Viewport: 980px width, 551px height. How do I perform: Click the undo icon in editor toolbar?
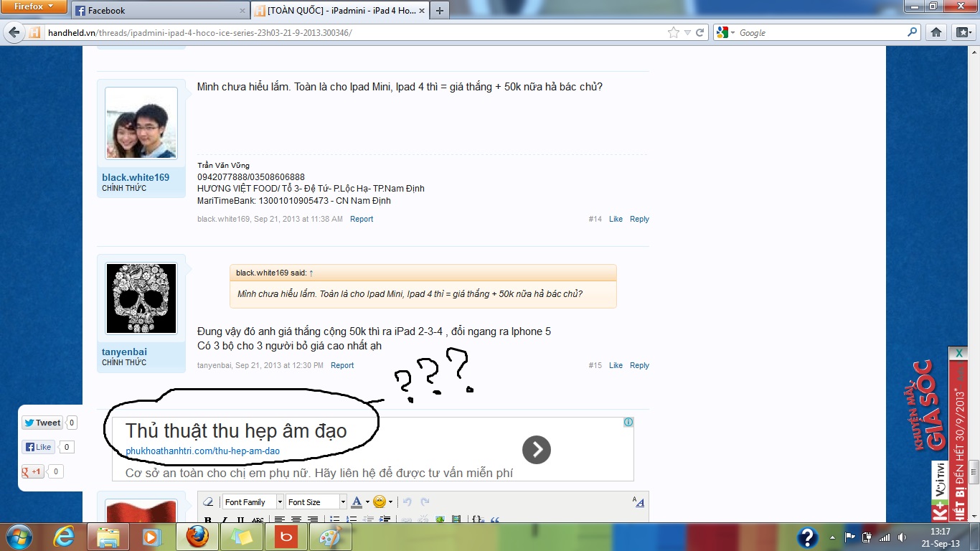click(407, 502)
